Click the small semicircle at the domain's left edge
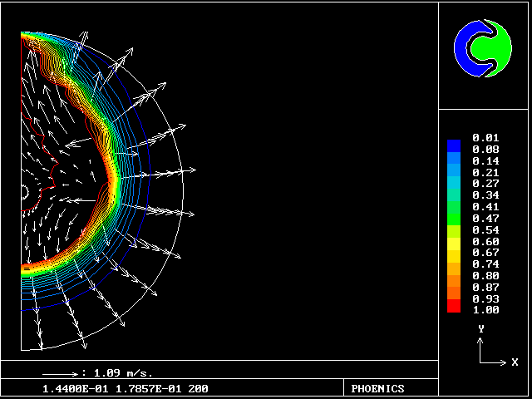Screen dimensions: 532x399 pyautogui.click(x=24, y=193)
